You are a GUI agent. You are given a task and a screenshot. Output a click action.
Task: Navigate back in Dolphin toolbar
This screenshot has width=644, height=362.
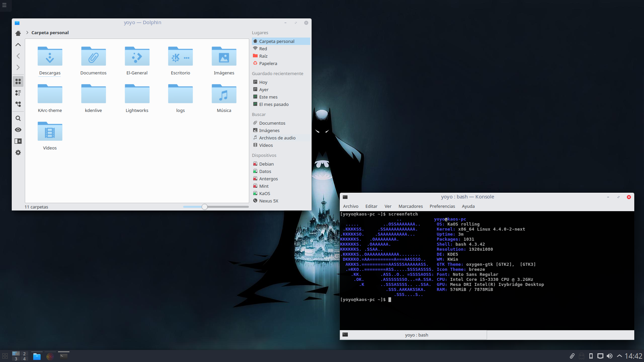pyautogui.click(x=18, y=56)
